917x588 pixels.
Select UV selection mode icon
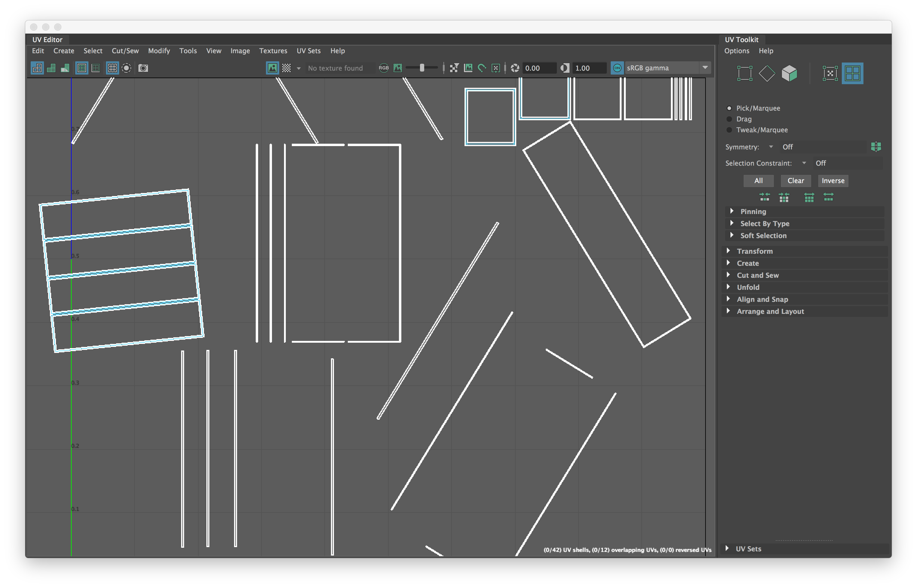point(830,73)
